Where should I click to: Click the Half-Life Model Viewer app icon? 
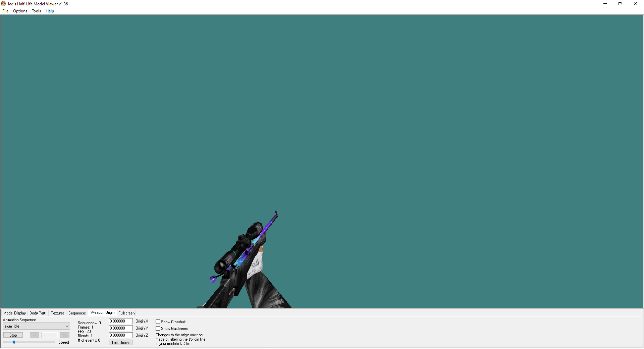(3, 4)
